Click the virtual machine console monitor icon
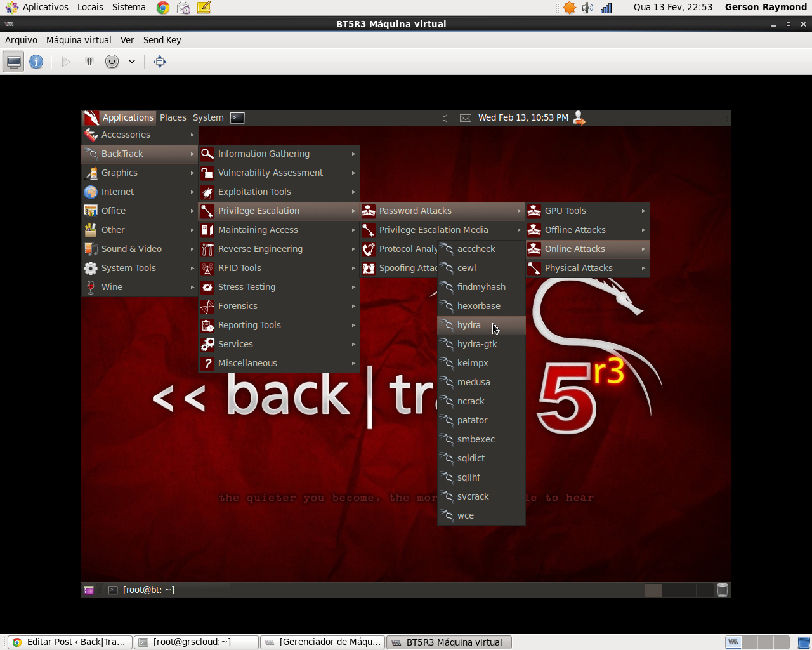The height and width of the screenshot is (650, 812). pos(14,62)
